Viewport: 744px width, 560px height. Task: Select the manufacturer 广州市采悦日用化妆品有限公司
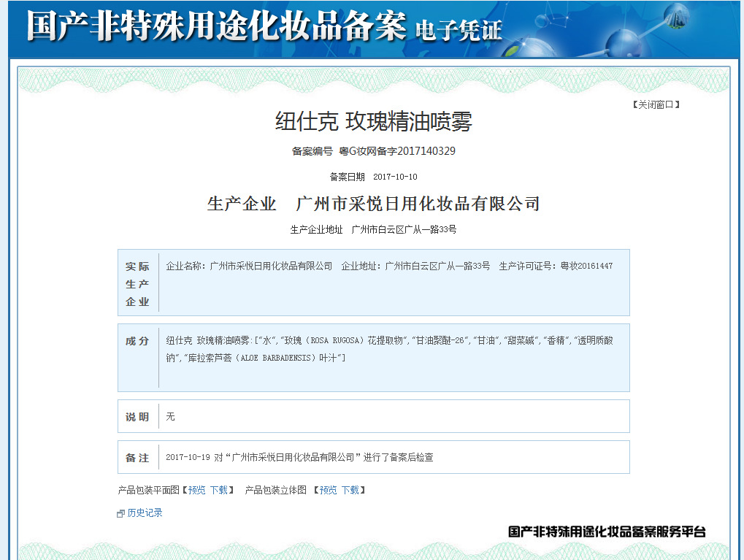(x=416, y=203)
